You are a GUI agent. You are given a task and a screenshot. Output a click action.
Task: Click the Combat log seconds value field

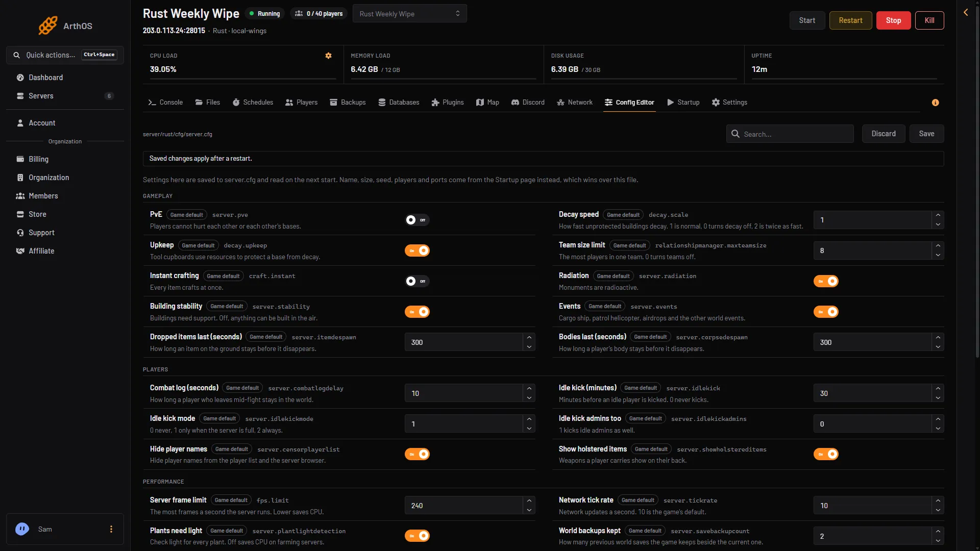pyautogui.click(x=463, y=393)
